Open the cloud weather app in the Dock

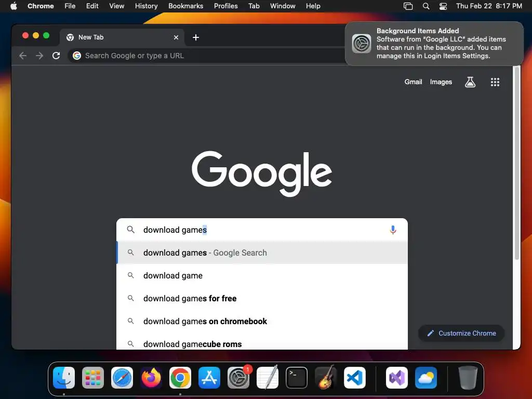click(x=426, y=378)
